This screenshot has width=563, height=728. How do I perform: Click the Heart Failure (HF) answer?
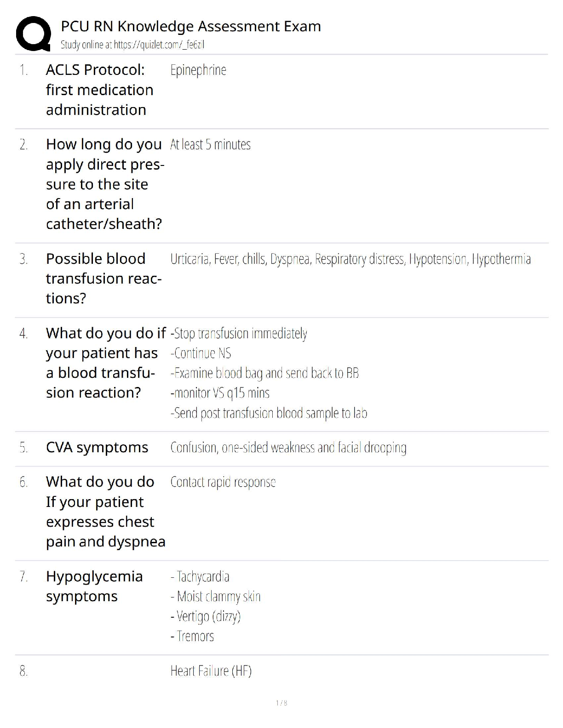coord(211,671)
